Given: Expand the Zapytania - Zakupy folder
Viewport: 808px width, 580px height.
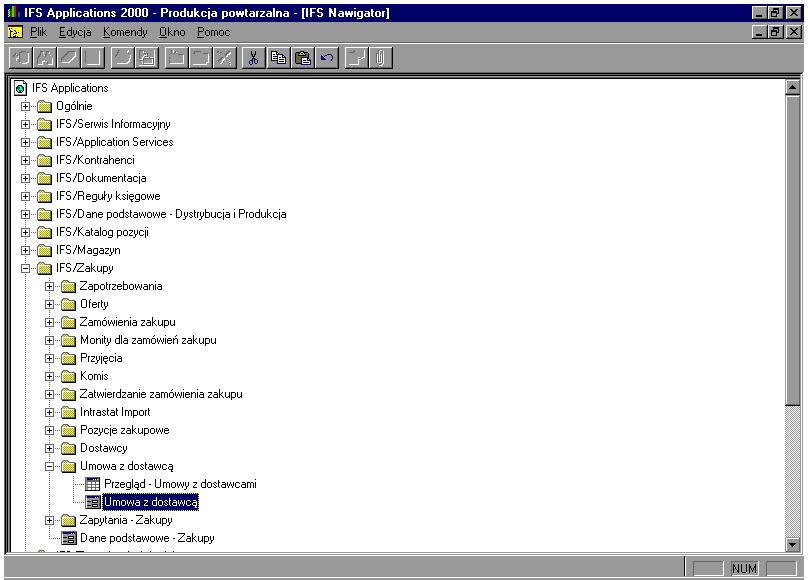Looking at the screenshot, I should (49, 521).
